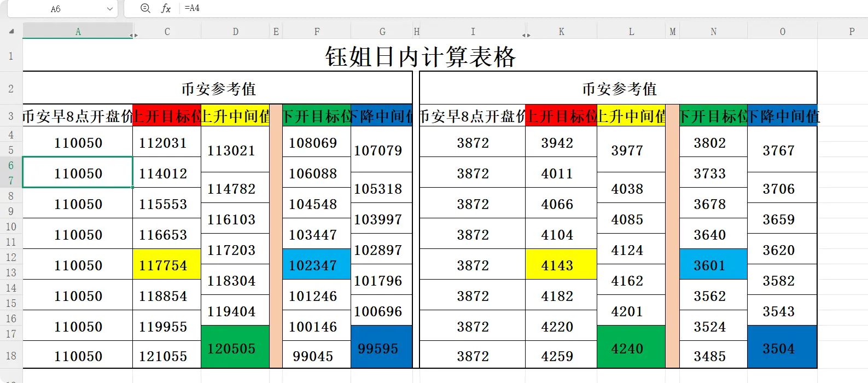Select column O header
868x383 pixels.
tap(782, 32)
